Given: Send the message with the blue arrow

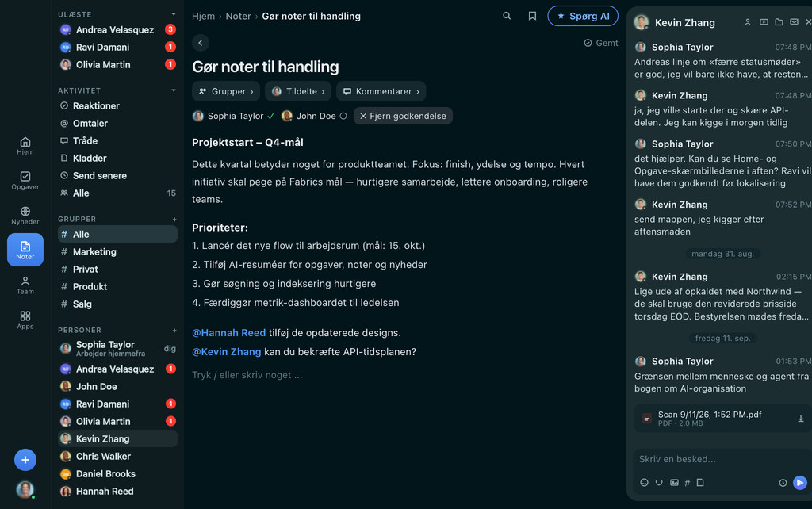Looking at the screenshot, I should 800,483.
